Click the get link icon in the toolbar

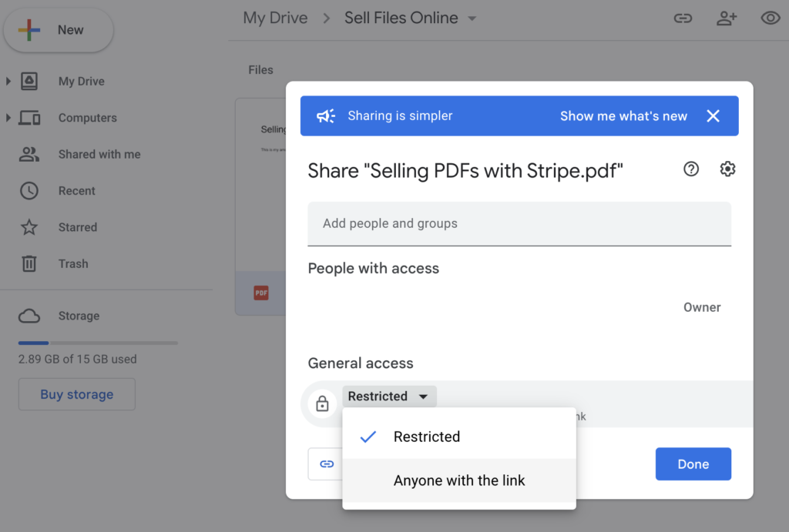(683, 18)
